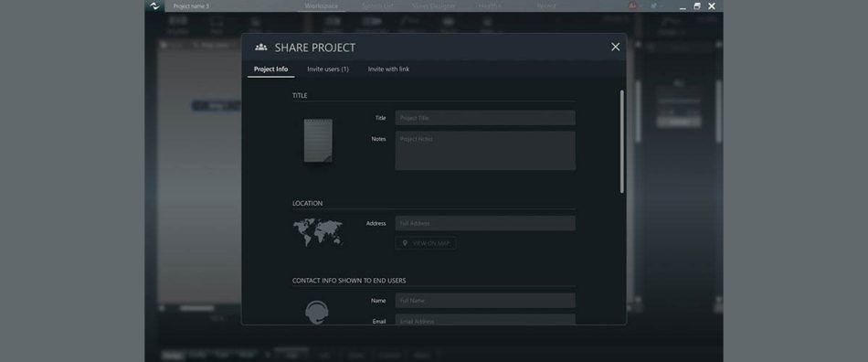Viewport: 868px width, 362px height.
Task: Click the share people icon beside Share Project
Action: 261,48
